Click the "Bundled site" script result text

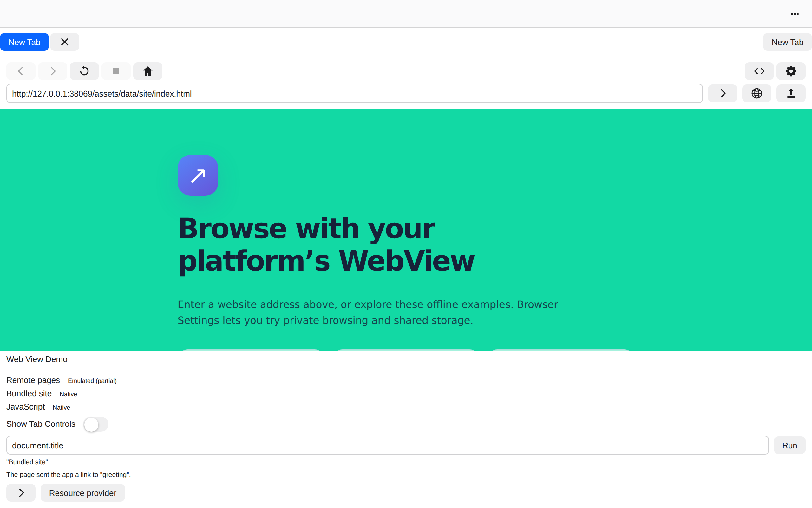coord(27,462)
